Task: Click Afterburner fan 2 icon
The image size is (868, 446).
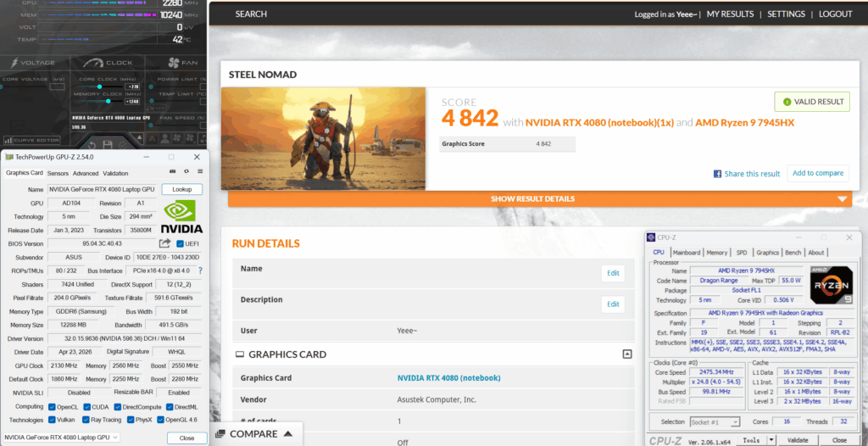Action: [x=191, y=138]
